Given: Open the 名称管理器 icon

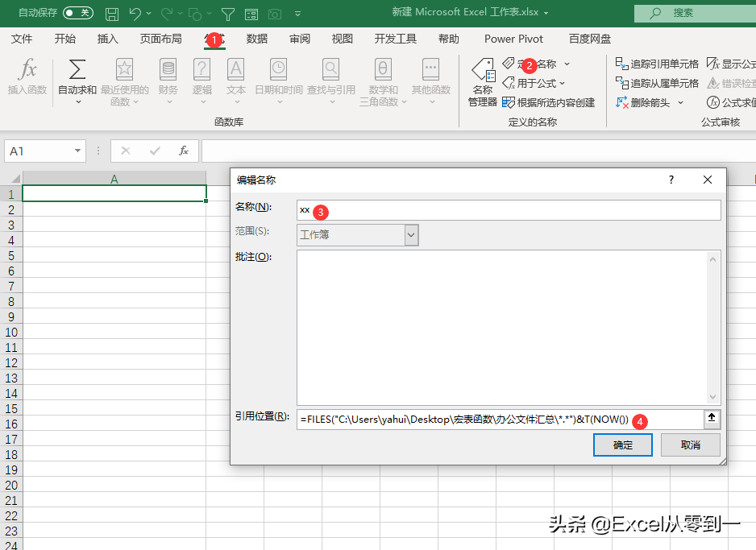Looking at the screenshot, I should [x=483, y=70].
